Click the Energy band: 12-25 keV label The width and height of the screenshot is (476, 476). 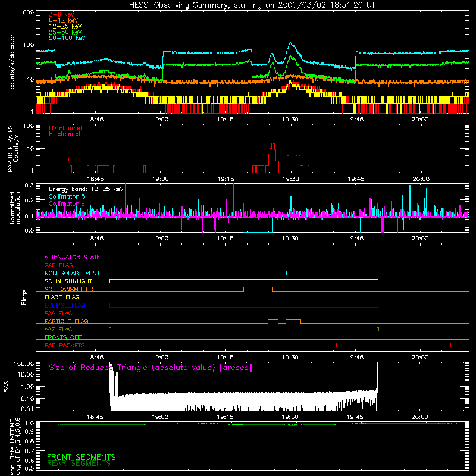click(x=86, y=189)
